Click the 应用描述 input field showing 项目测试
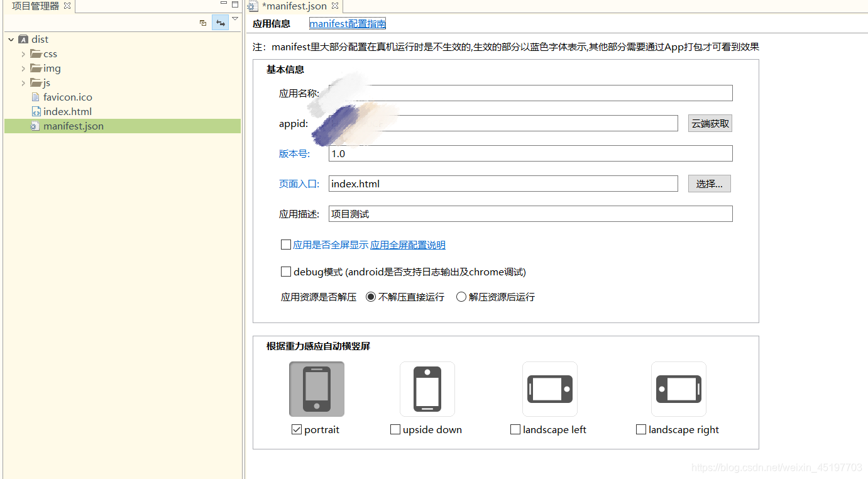Image resolution: width=868 pixels, height=479 pixels. pos(530,213)
